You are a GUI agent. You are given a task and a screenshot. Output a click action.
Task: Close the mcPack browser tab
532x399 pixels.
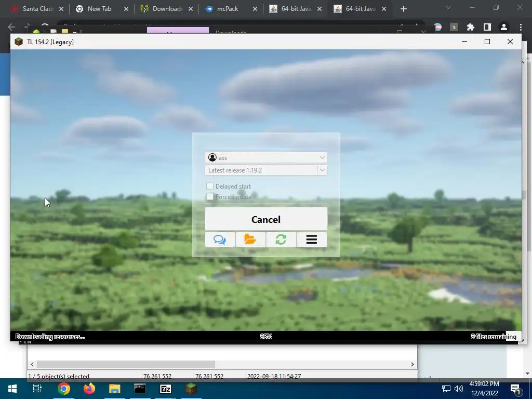[255, 9]
